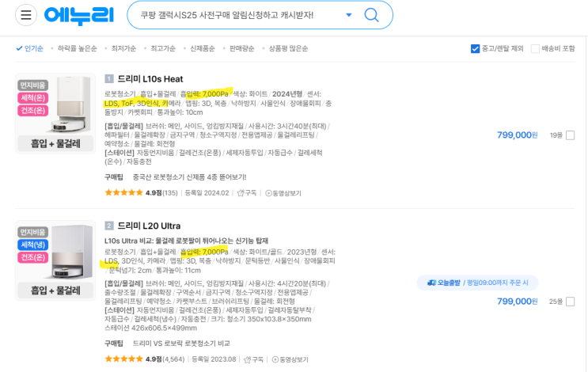
Task: Open the hamburger menu button
Action: (26, 15)
